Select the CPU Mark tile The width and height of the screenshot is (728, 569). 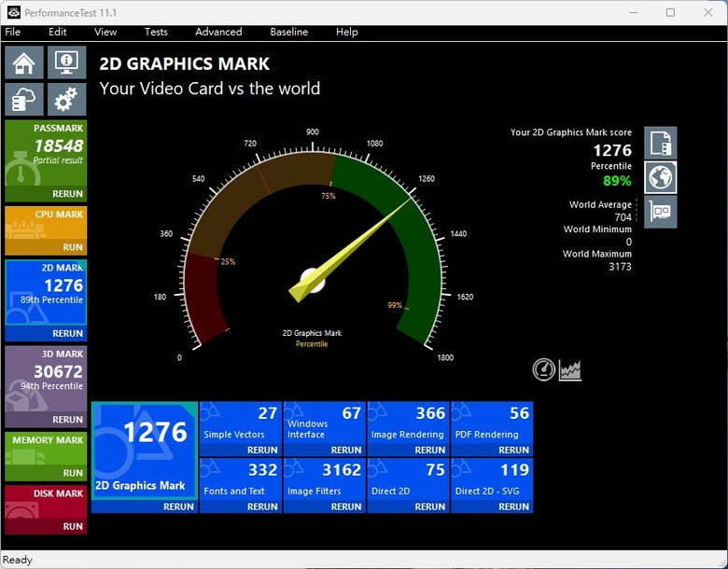coord(46,224)
